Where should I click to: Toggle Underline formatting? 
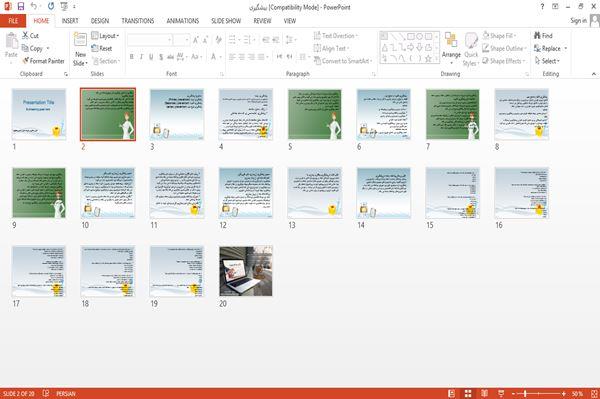(151, 57)
